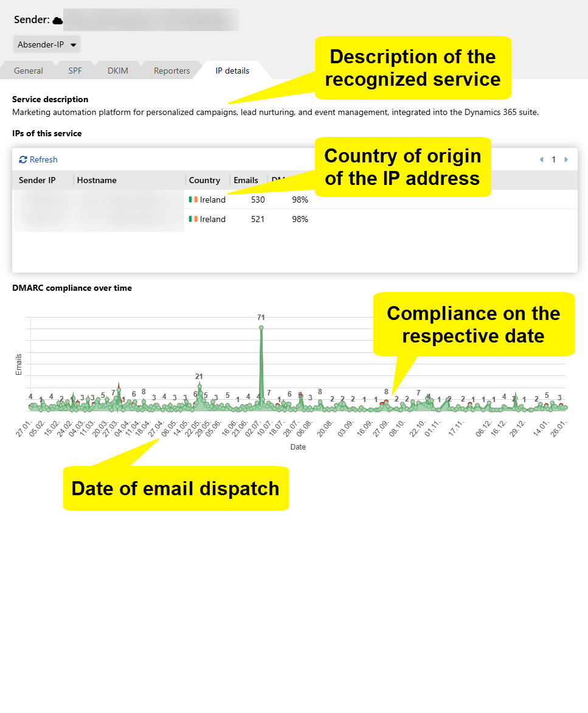Click the Ireland flag in the 521 emails row
The height and width of the screenshot is (713, 588).
point(193,219)
